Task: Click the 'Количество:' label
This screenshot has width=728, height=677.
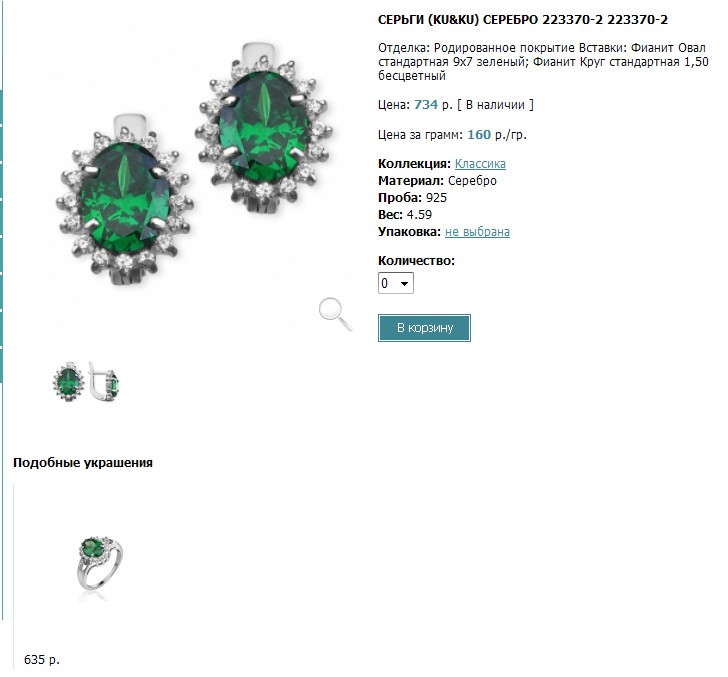Action: click(x=416, y=261)
